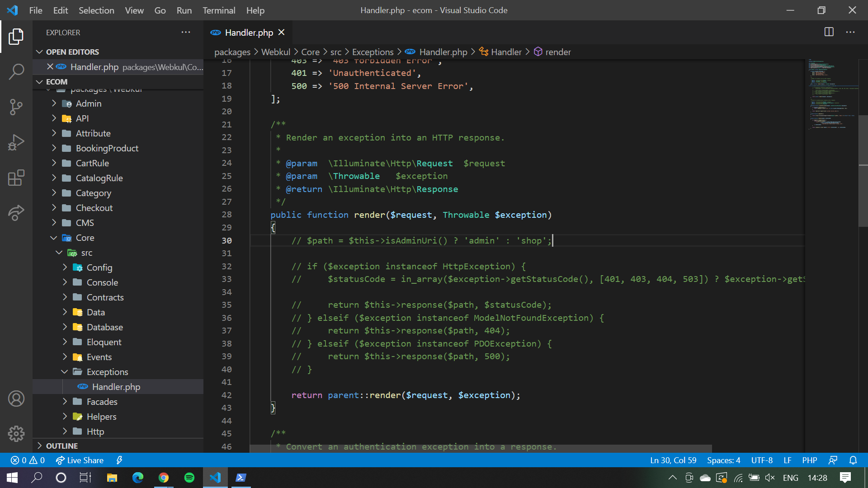
Task: Open Windows taskbar search
Action: click(37, 478)
